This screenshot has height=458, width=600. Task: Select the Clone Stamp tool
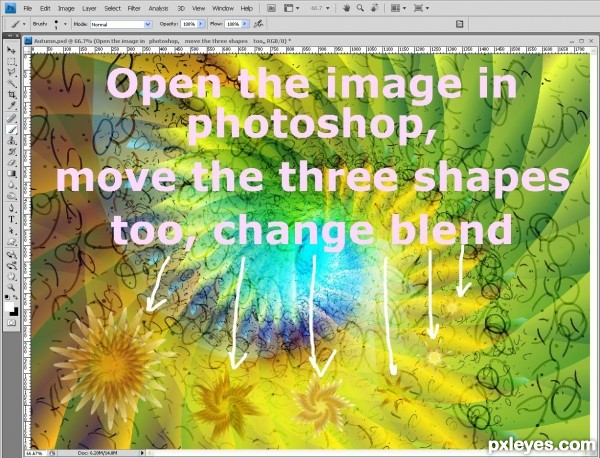(x=11, y=141)
